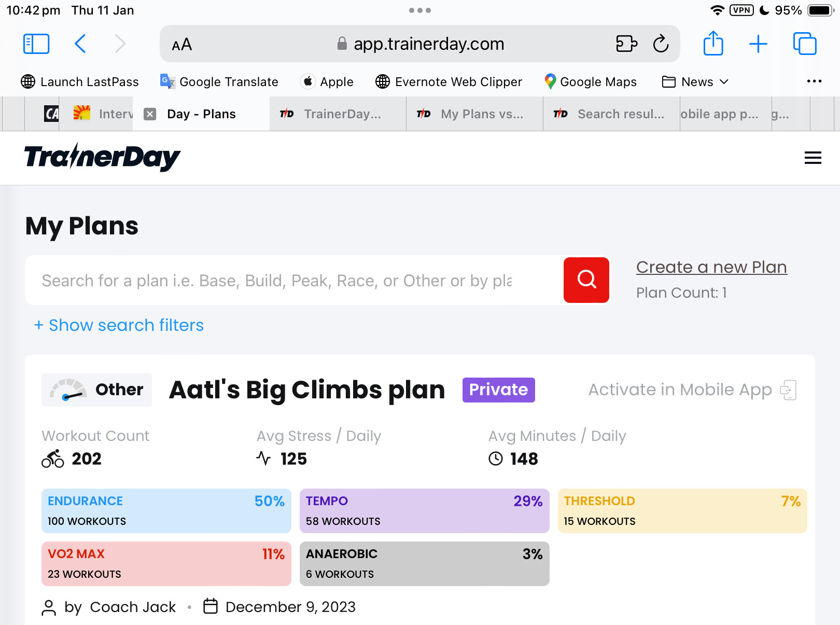
Task: Focus the plan search input field
Action: pyautogui.click(x=294, y=280)
